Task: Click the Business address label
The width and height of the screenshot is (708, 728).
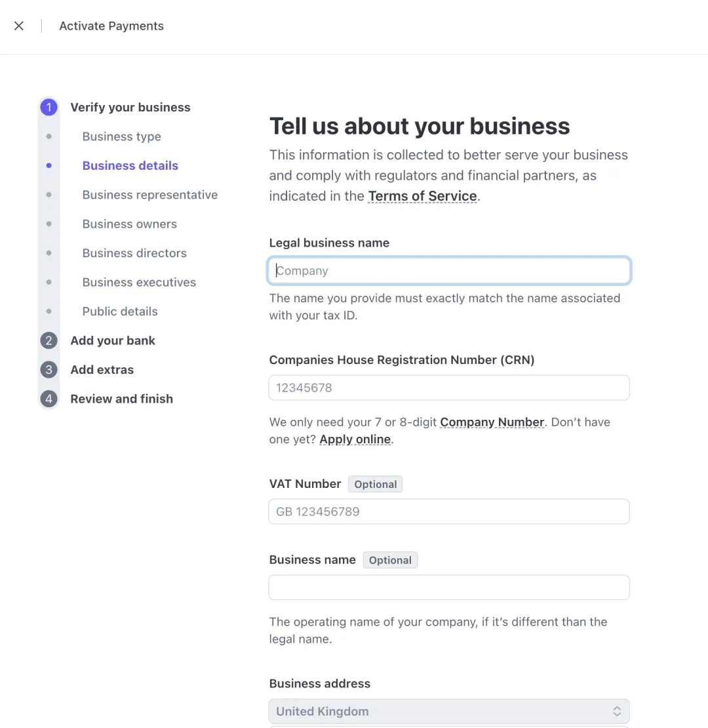Action: (320, 683)
